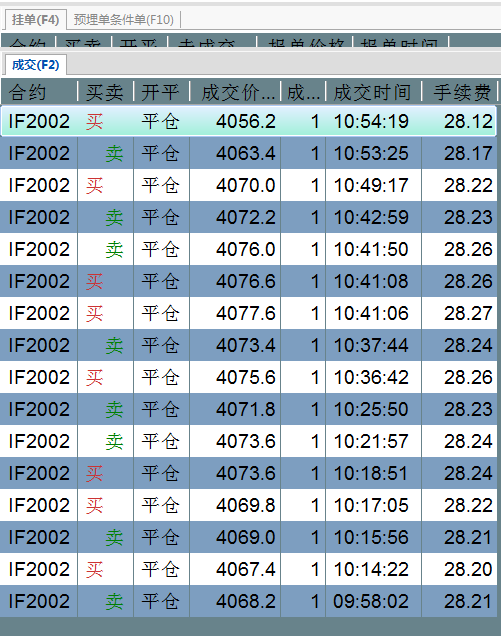Image resolution: width=501 pixels, height=636 pixels.
Task: Click the IF2002 cell in the 10:36:42 row
Action: (x=39, y=378)
